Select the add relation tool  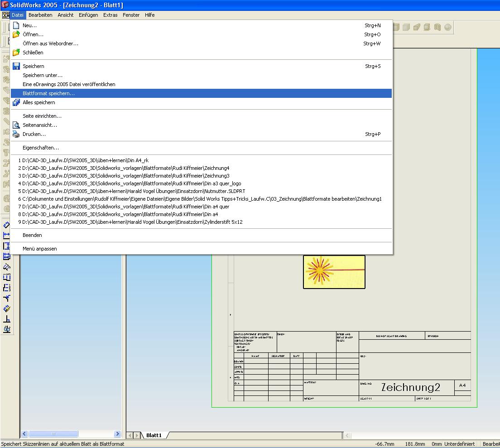[6, 319]
